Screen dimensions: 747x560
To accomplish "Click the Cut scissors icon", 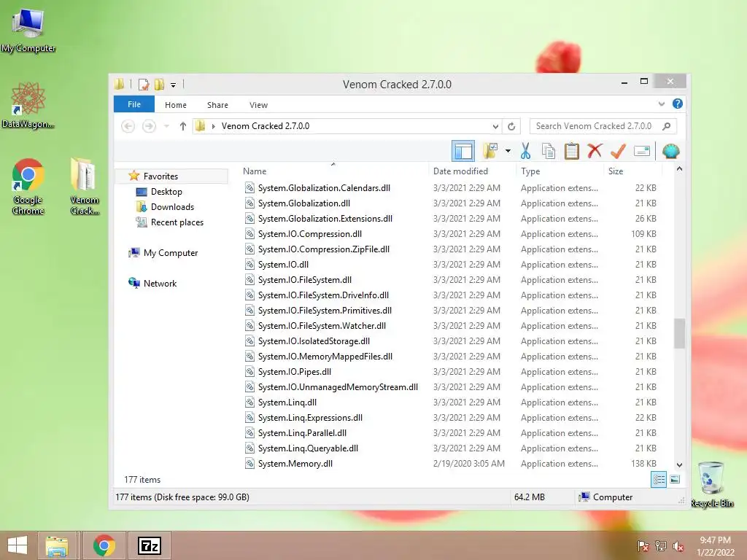I will (x=525, y=152).
